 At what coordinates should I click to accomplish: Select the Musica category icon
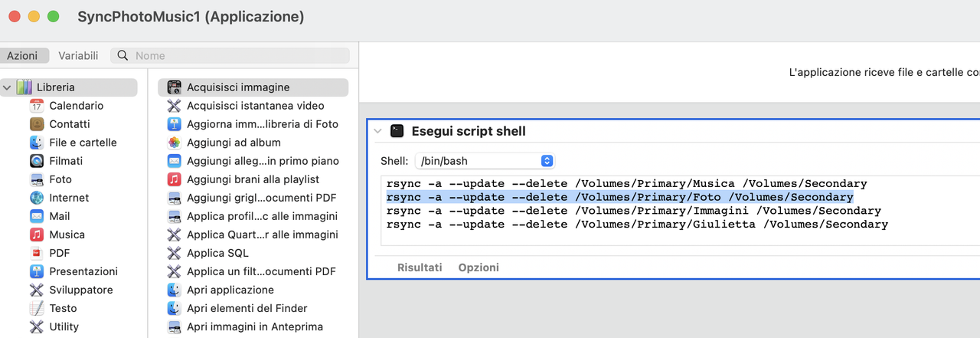pos(37,235)
